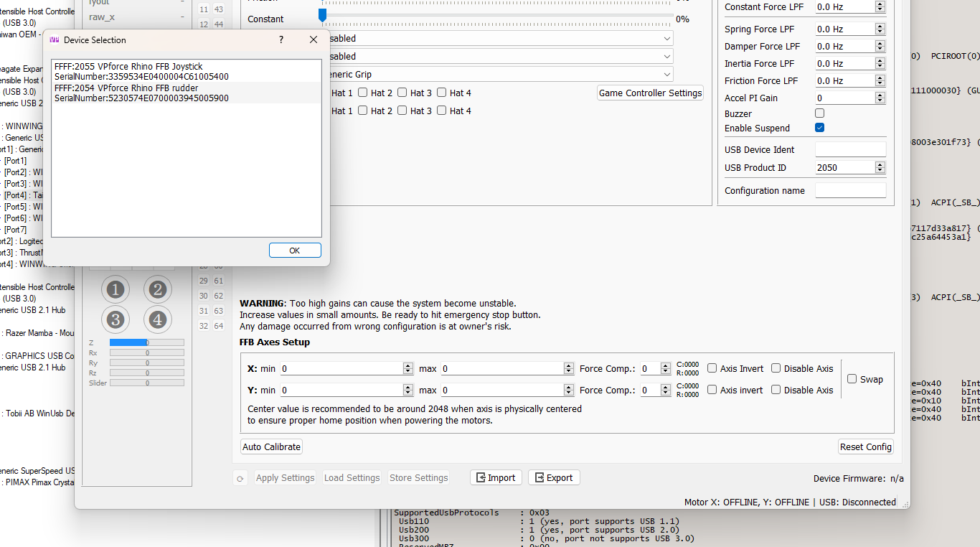Toggle the Buzzer checkbox
Viewport: 980px width, 547px height.
(x=820, y=113)
